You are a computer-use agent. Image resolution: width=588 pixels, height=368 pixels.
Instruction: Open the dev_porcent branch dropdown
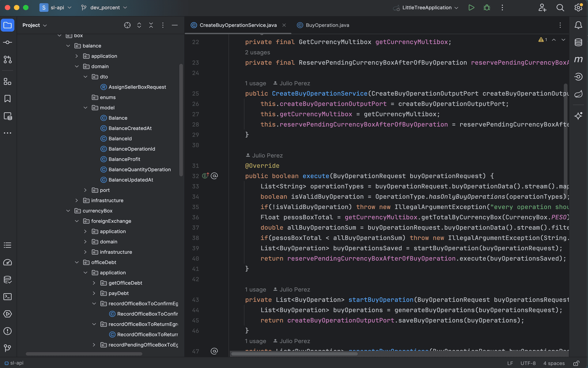(104, 8)
